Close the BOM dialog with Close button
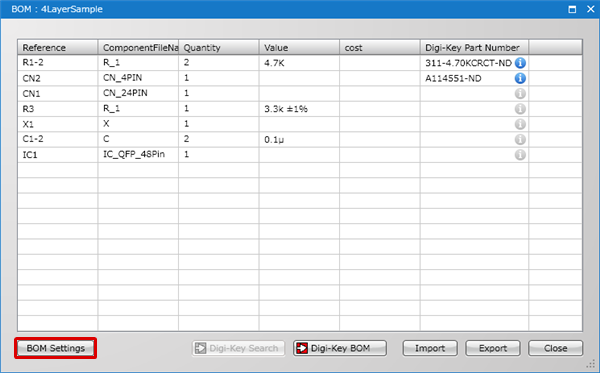This screenshot has height=373, width=600. coord(556,348)
